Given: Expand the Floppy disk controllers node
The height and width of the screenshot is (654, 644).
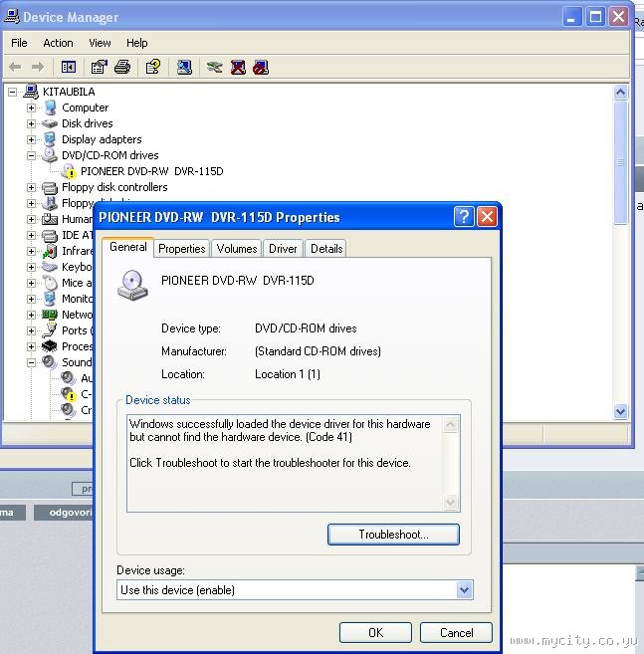Looking at the screenshot, I should (31, 187).
